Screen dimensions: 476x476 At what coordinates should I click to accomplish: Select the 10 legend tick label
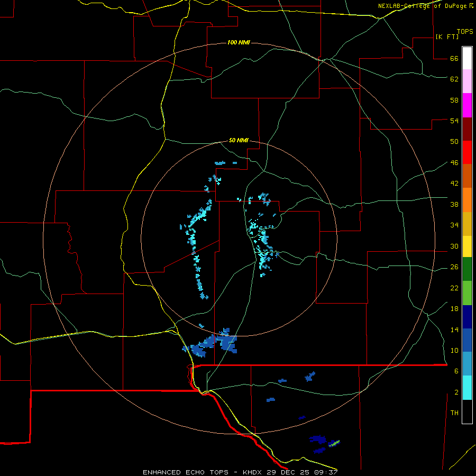(454, 351)
